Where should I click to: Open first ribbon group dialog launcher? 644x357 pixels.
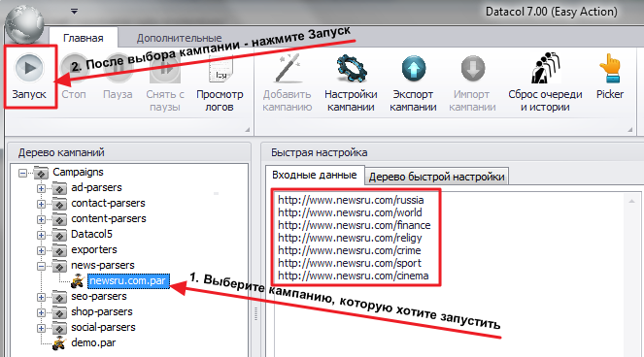point(248,130)
